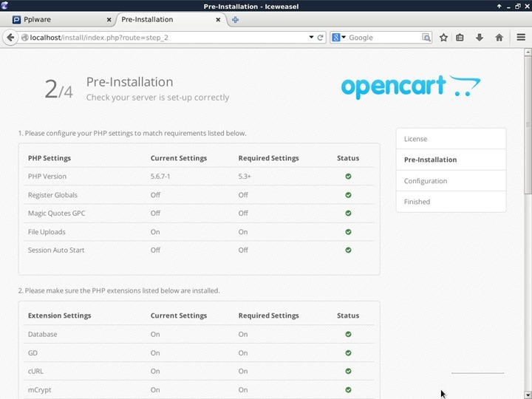The width and height of the screenshot is (532, 399).
Task: Click the File Uploads status check icon
Action: coord(348,232)
